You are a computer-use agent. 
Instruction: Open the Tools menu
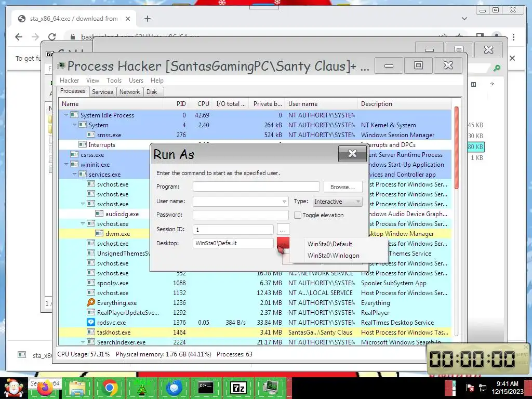114,81
